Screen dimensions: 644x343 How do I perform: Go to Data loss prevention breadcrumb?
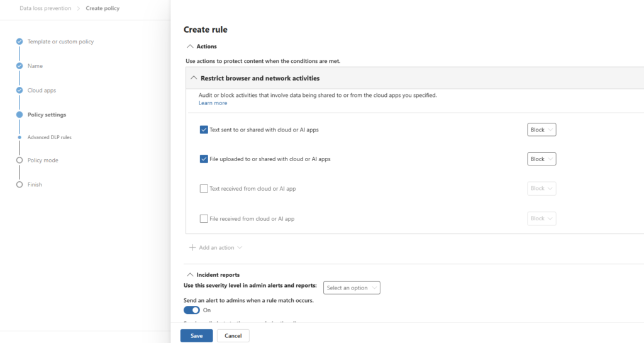pos(45,9)
